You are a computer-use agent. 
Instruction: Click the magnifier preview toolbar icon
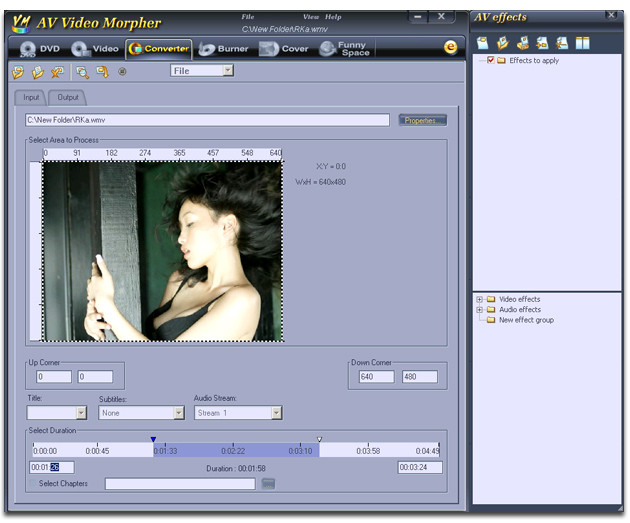pyautogui.click(x=82, y=72)
